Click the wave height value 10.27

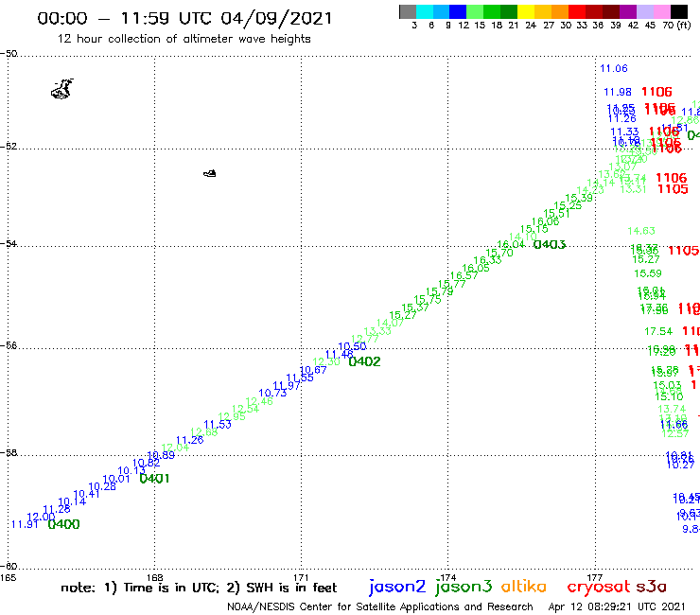click(x=680, y=465)
